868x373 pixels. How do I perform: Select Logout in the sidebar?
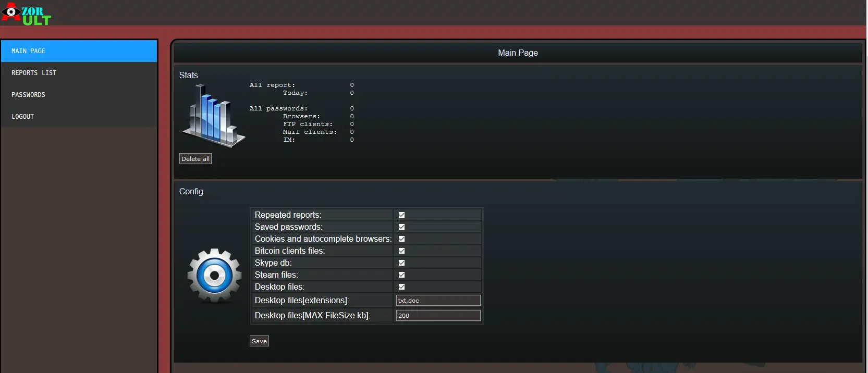tap(79, 117)
